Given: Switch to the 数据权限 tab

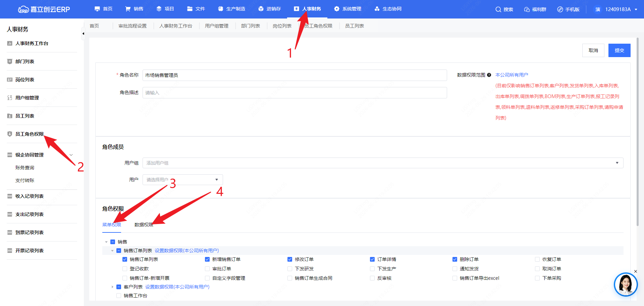Looking at the screenshot, I should point(144,225).
